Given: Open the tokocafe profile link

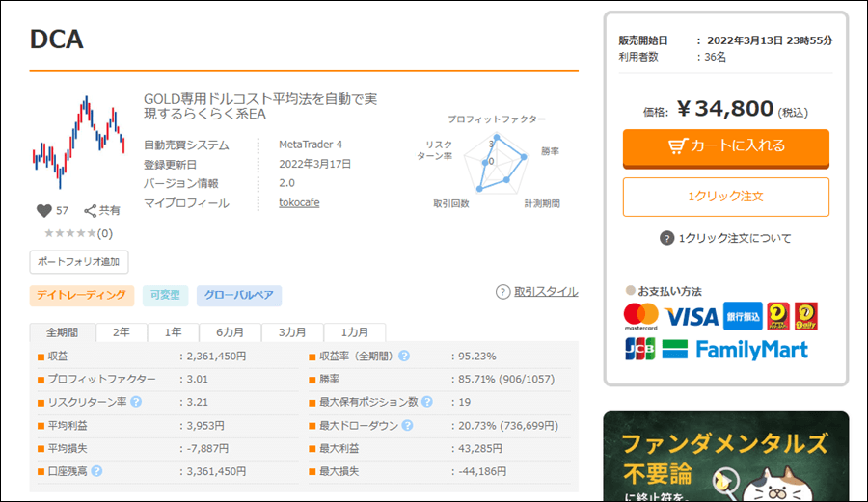Looking at the screenshot, I should (x=299, y=202).
